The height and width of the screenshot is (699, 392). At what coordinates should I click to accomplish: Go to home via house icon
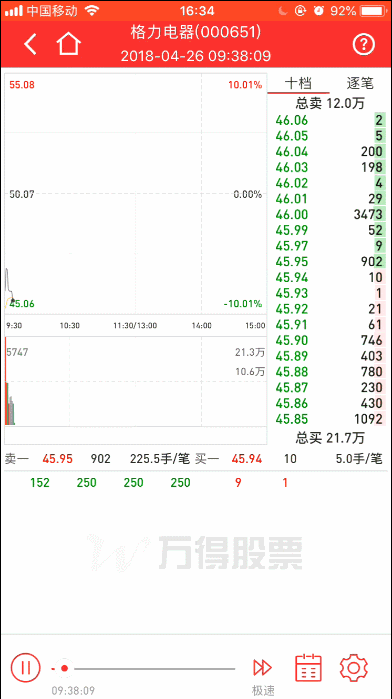tap(69, 44)
